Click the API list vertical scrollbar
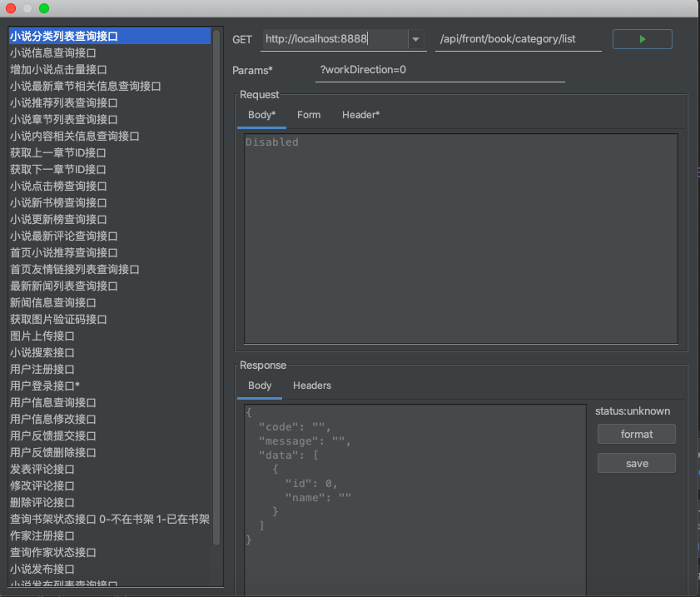Viewport: 700px width, 597px height. pyautogui.click(x=216, y=287)
